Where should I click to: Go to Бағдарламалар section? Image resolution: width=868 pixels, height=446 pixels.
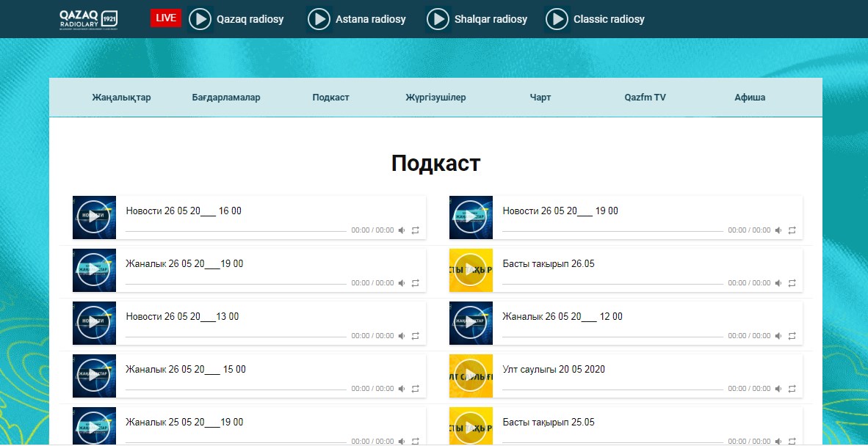[226, 98]
